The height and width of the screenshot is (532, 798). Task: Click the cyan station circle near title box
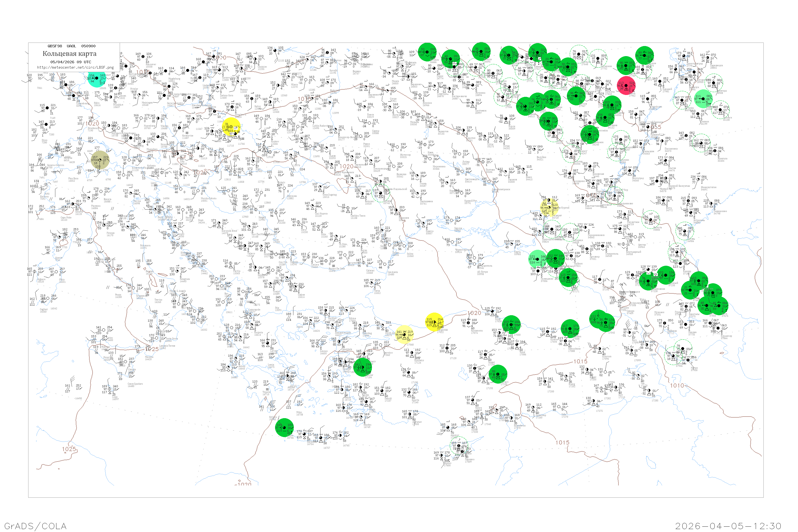click(97, 78)
